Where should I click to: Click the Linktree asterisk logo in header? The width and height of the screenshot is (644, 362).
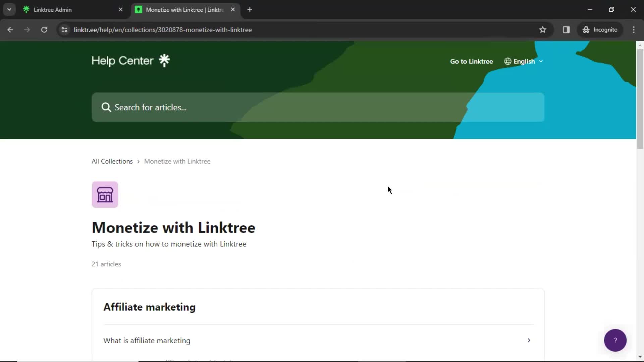[x=164, y=61]
